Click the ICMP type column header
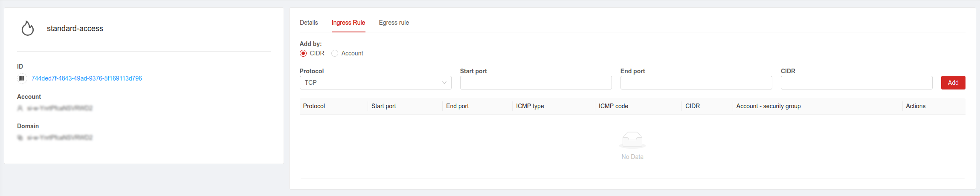The height and width of the screenshot is (196, 980). 530,106
